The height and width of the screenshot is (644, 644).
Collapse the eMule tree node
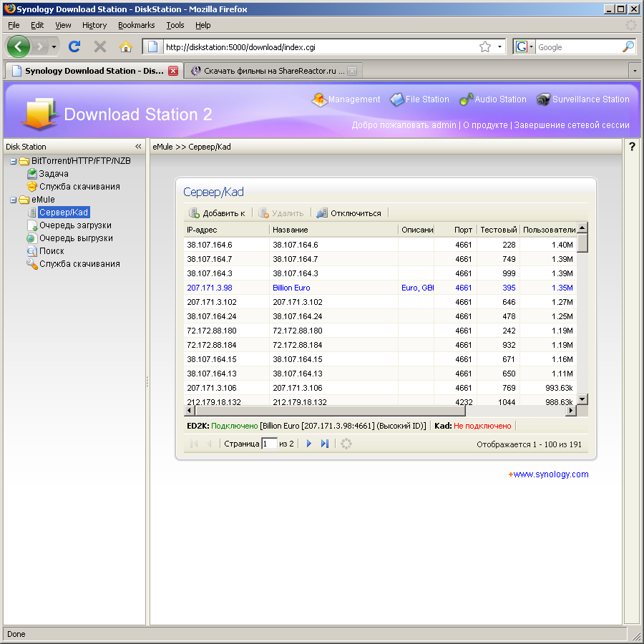pyautogui.click(x=13, y=200)
